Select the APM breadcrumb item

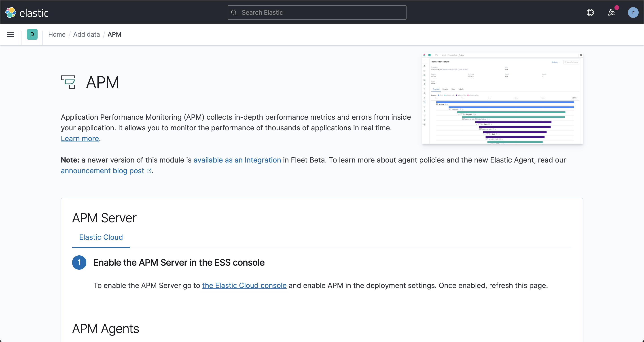114,34
